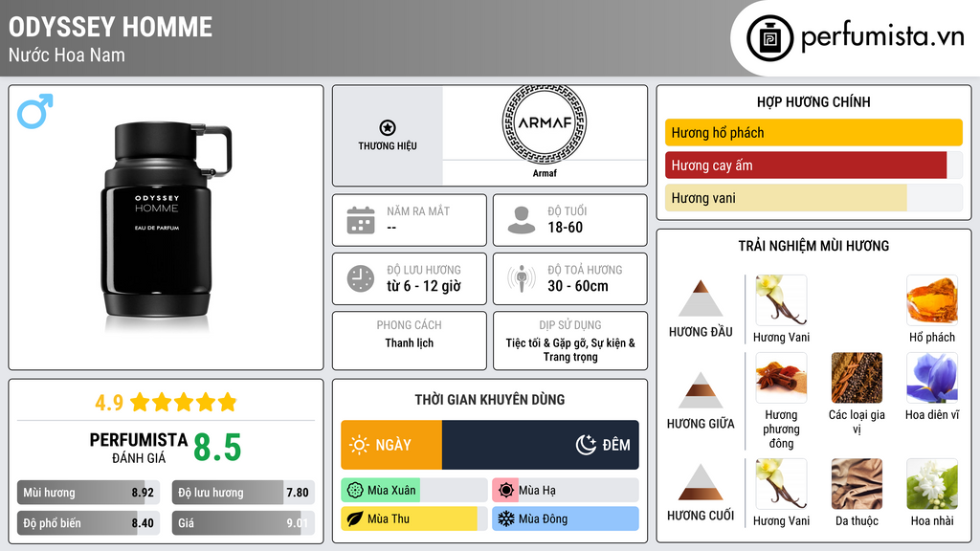This screenshot has width=980, height=551.
Task: Click the Hổ phách amber note image
Action: (x=931, y=300)
